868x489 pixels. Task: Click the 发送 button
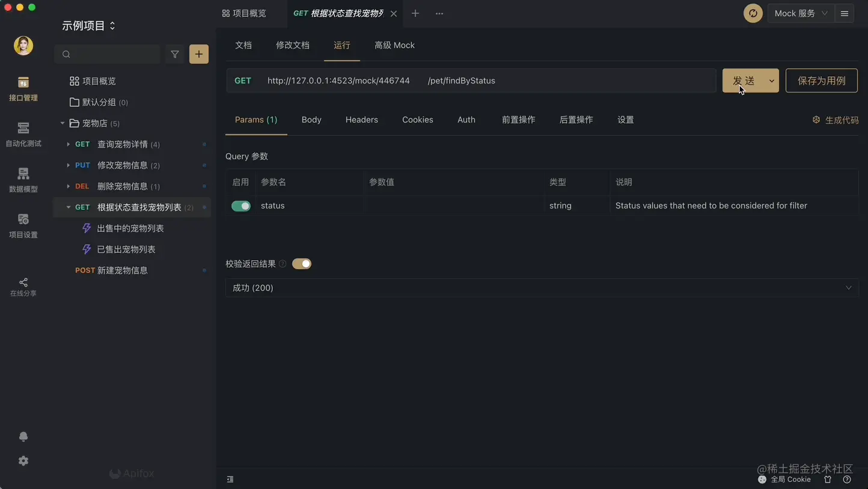744,80
